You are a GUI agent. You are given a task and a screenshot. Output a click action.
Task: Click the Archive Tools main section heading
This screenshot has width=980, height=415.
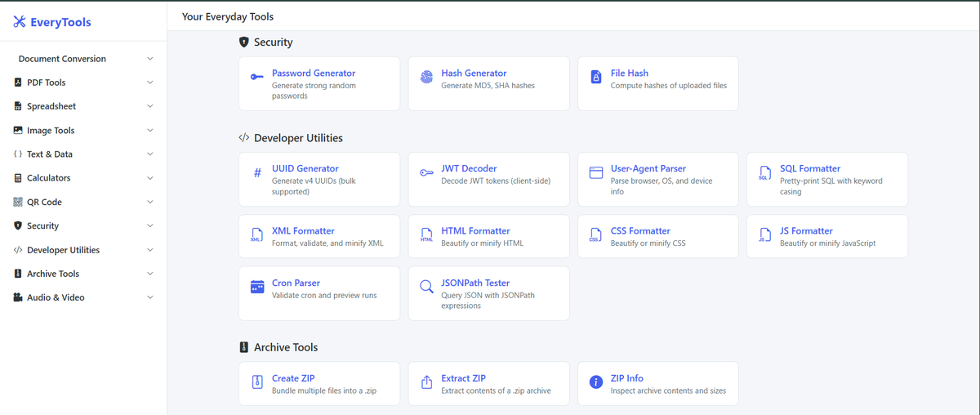pos(286,347)
